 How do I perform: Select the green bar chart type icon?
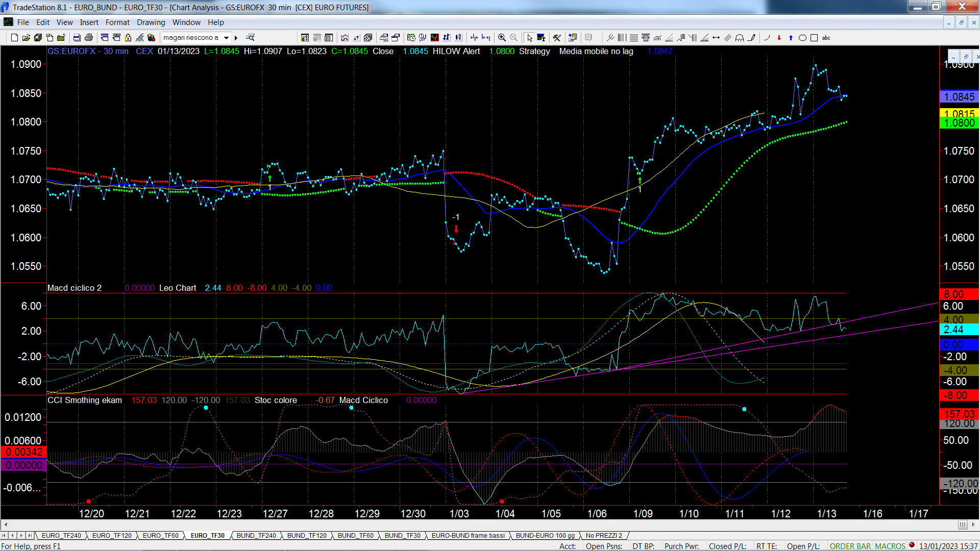pyautogui.click(x=434, y=38)
